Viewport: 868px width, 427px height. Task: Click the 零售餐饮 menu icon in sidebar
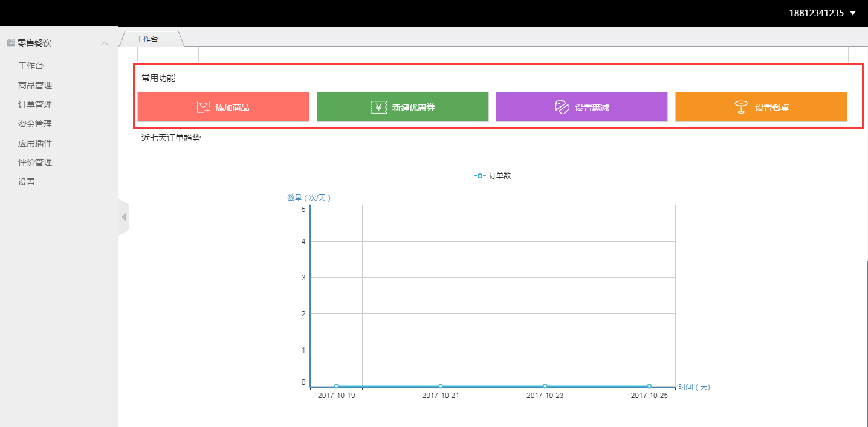(x=10, y=43)
